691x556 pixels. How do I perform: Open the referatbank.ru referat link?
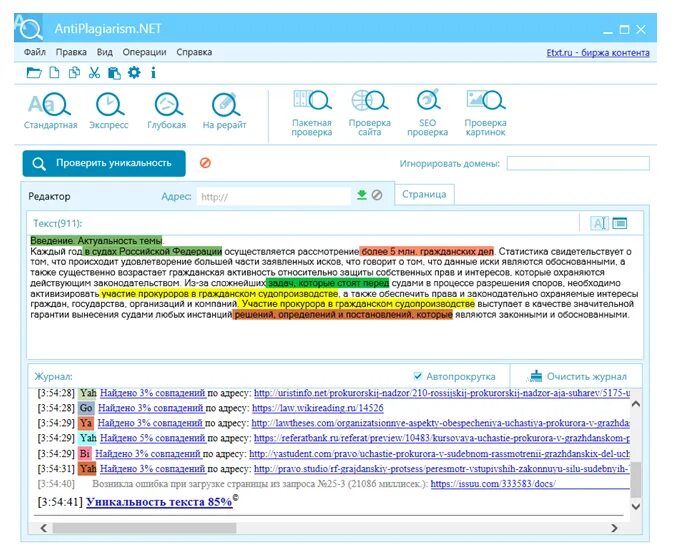tap(442, 438)
